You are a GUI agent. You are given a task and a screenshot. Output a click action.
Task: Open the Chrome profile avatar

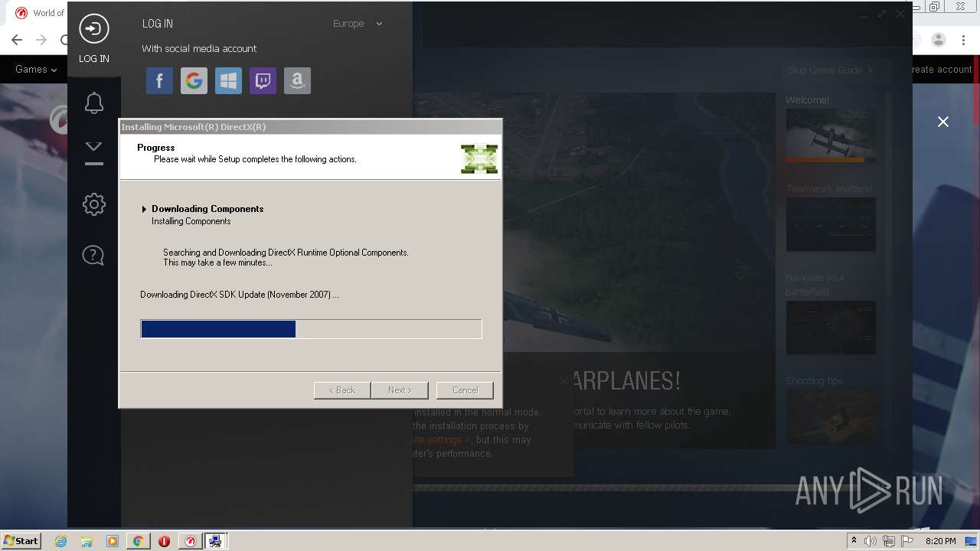[939, 40]
